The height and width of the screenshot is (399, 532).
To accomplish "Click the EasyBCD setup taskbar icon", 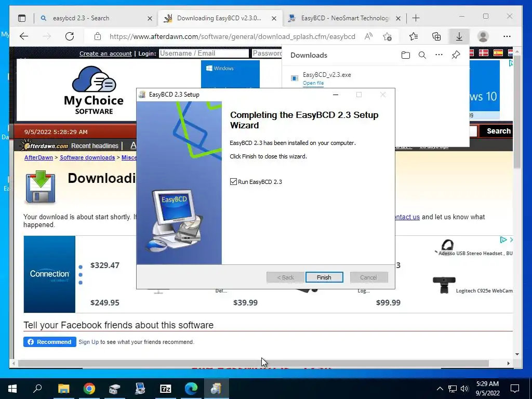I will click(217, 389).
